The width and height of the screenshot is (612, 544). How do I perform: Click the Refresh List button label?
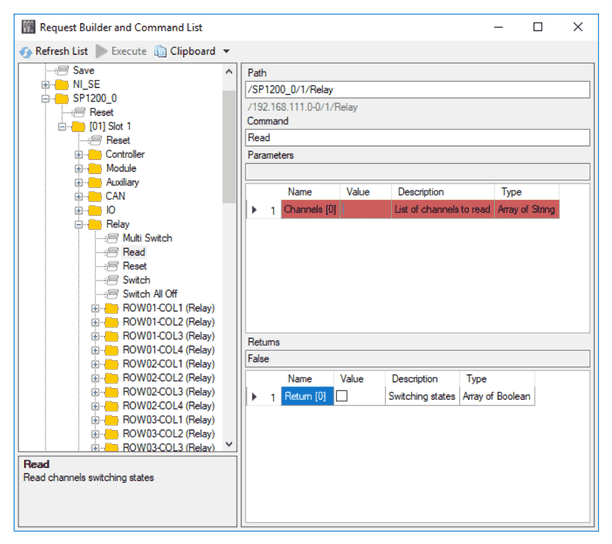click(x=61, y=51)
